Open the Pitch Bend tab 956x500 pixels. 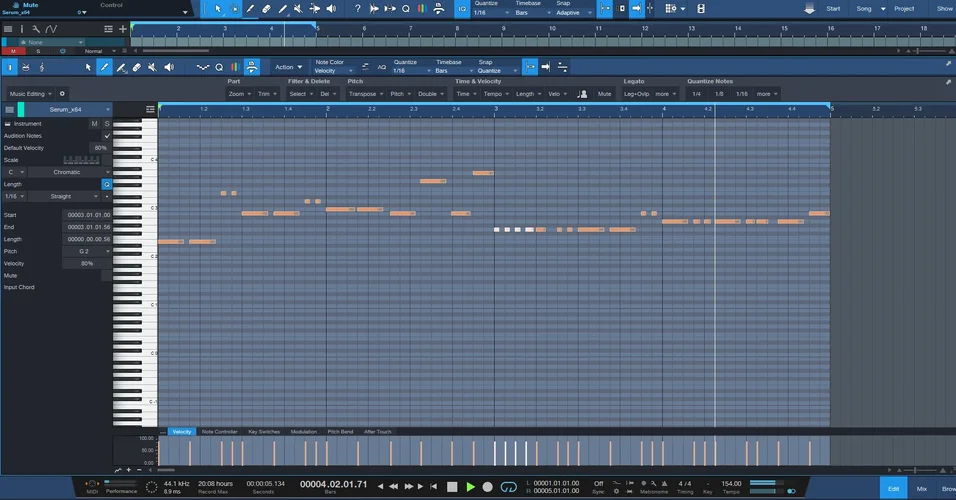pos(340,432)
